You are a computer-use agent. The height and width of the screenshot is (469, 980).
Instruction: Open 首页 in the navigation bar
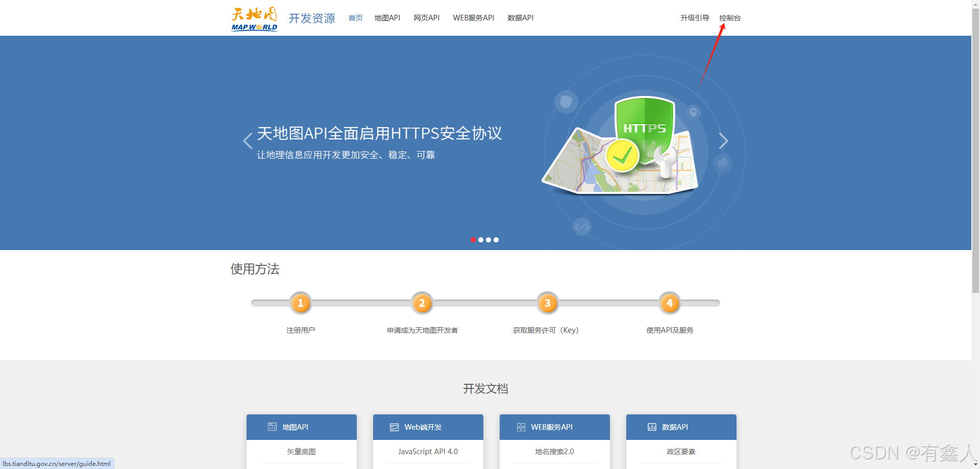click(355, 18)
